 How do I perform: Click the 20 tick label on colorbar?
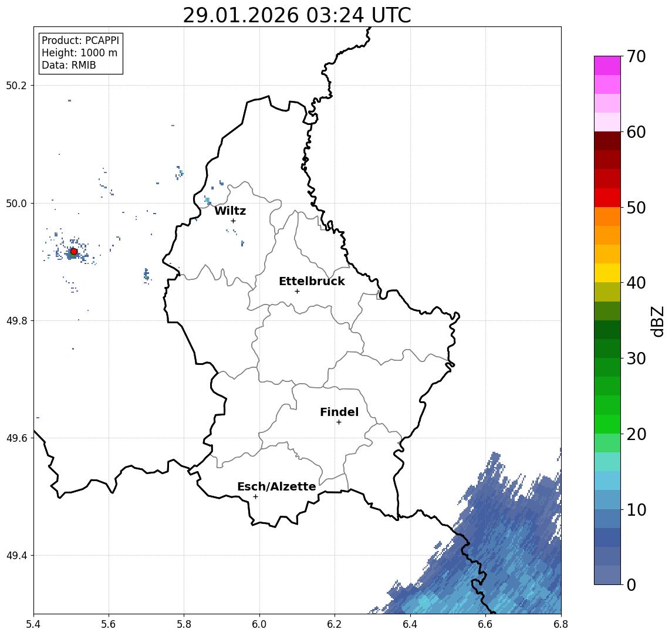click(x=636, y=434)
